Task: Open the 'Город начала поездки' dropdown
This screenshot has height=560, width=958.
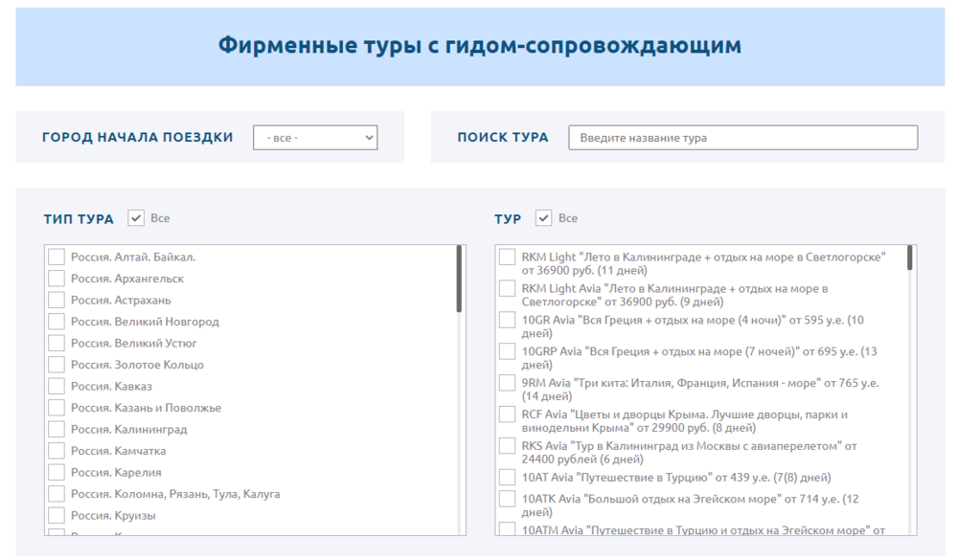Action: [x=314, y=137]
